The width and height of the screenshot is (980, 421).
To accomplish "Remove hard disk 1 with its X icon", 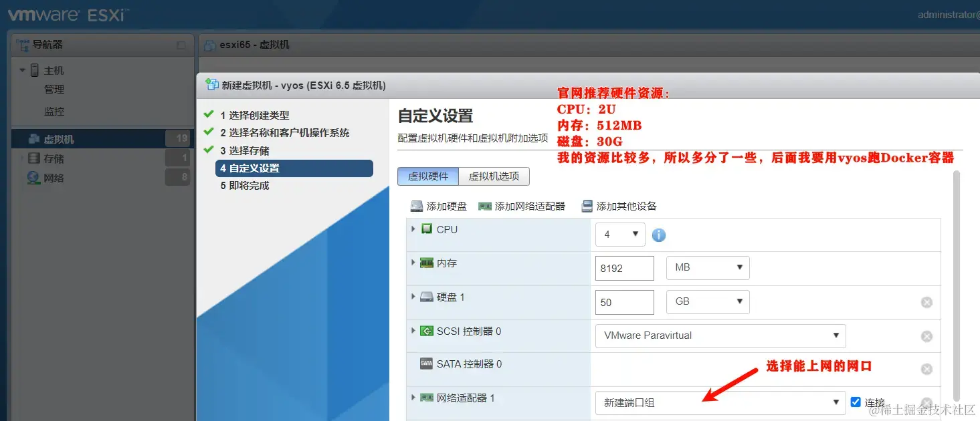I will pyautogui.click(x=926, y=302).
